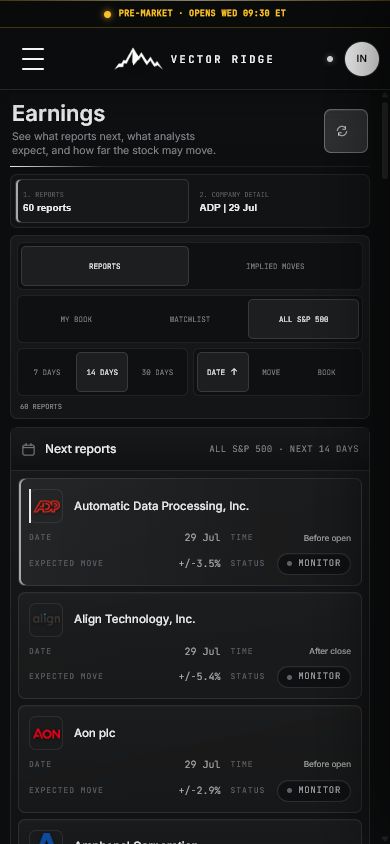Click the Pre-Market opens banner
Image resolution: width=390 pixels, height=844 pixels.
(195, 13)
